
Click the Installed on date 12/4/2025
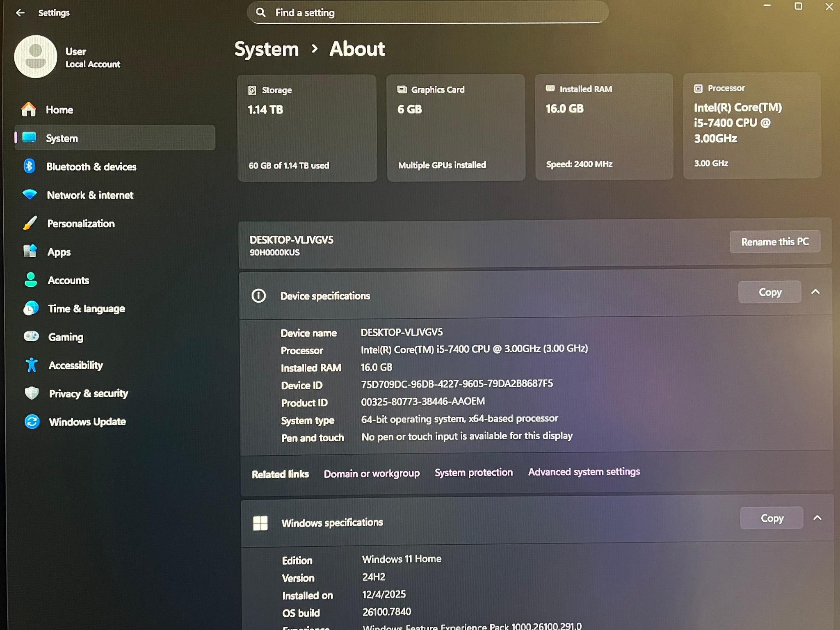pyautogui.click(x=384, y=594)
